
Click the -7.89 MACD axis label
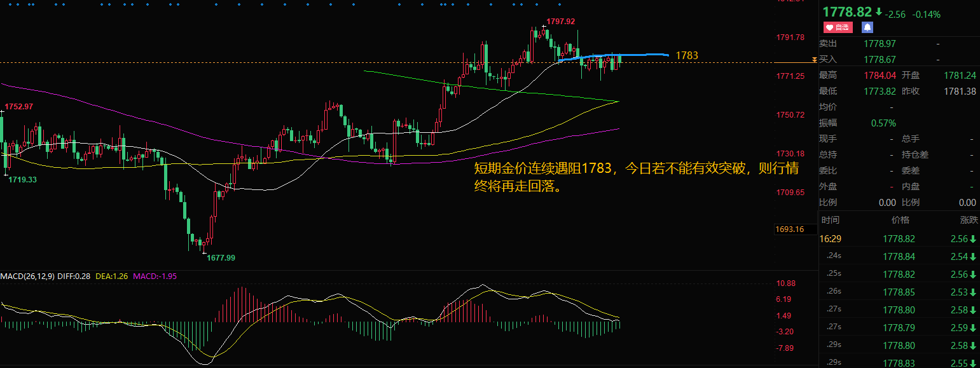pyautogui.click(x=785, y=348)
